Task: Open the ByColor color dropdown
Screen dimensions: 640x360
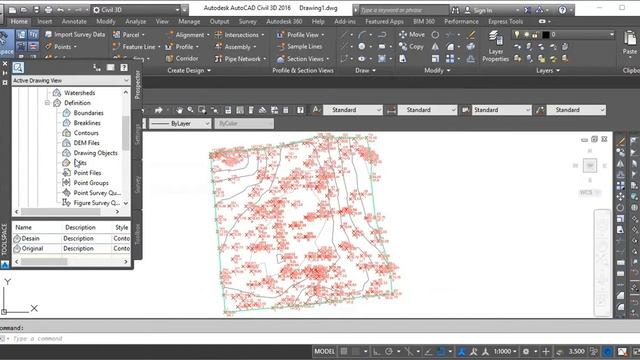Action: click(x=244, y=123)
